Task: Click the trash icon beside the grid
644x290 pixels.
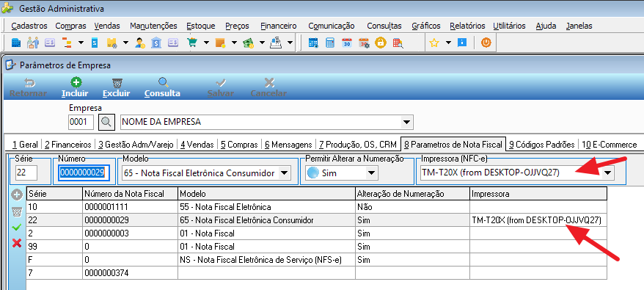Action: point(17,211)
